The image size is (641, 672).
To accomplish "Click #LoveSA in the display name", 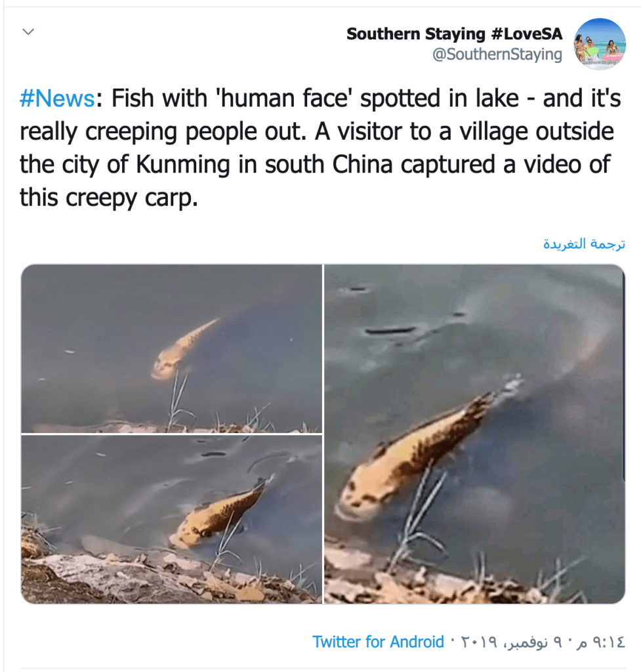I will (x=526, y=33).
